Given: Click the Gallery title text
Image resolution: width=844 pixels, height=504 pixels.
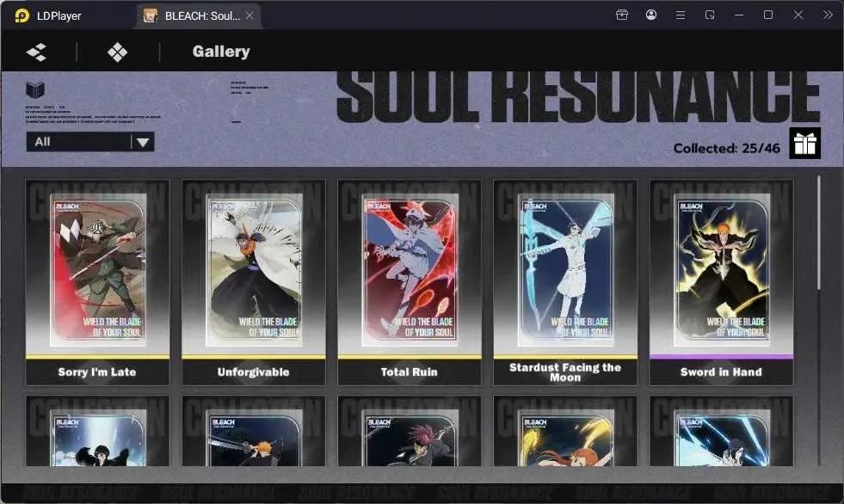Looking at the screenshot, I should click(221, 52).
